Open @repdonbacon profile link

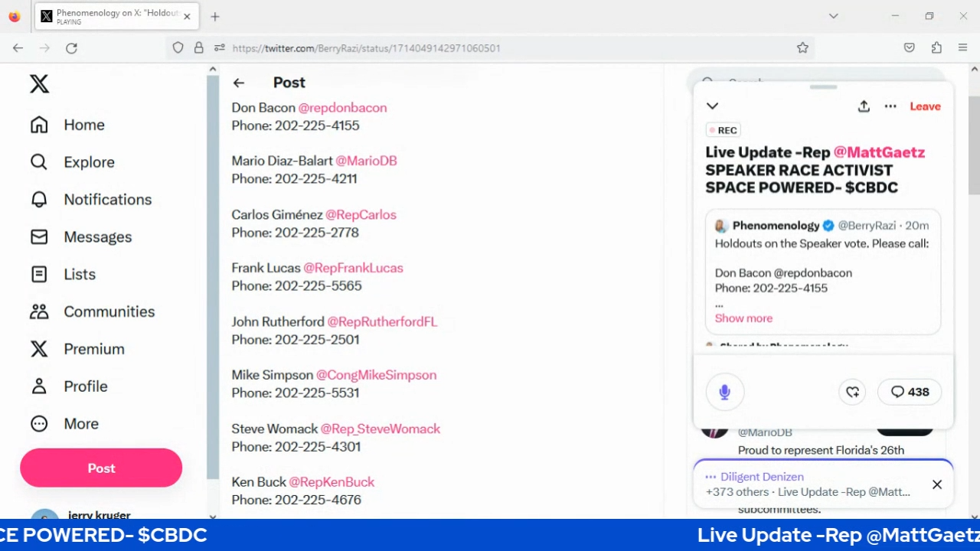tap(342, 108)
